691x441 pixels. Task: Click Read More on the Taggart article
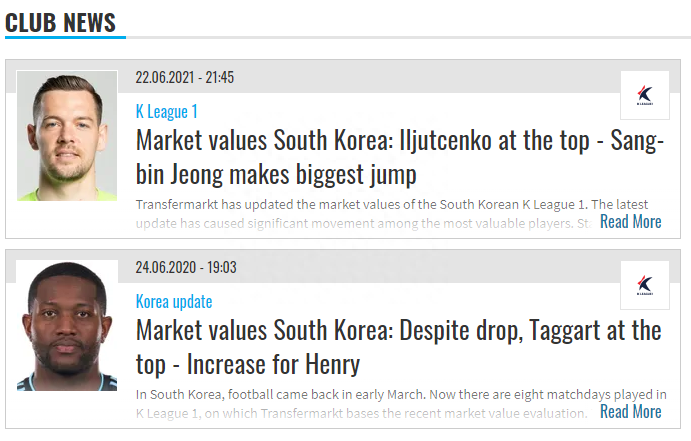(630, 411)
